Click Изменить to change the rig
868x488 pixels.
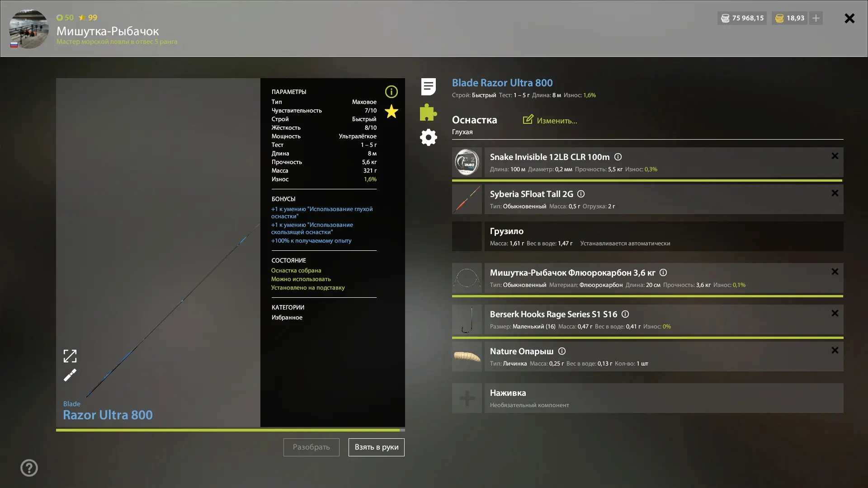point(550,120)
